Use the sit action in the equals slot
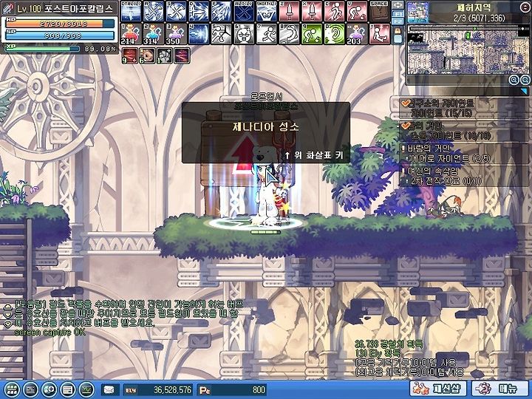 pyautogui.click(x=380, y=34)
